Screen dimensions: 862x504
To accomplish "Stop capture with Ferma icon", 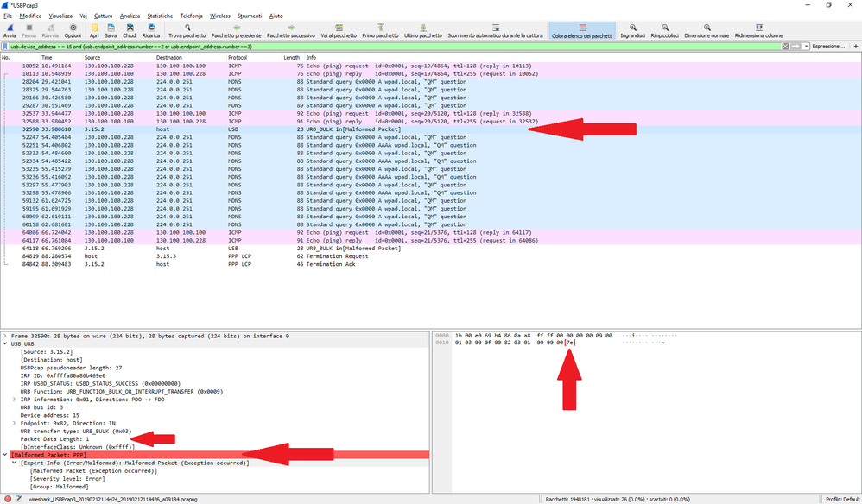I will [29, 31].
